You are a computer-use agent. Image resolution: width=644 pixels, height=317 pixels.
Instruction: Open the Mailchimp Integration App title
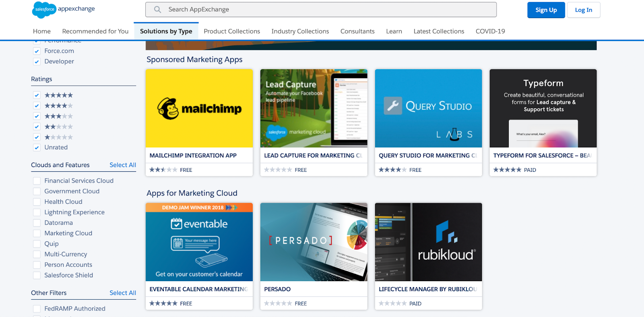(x=193, y=156)
